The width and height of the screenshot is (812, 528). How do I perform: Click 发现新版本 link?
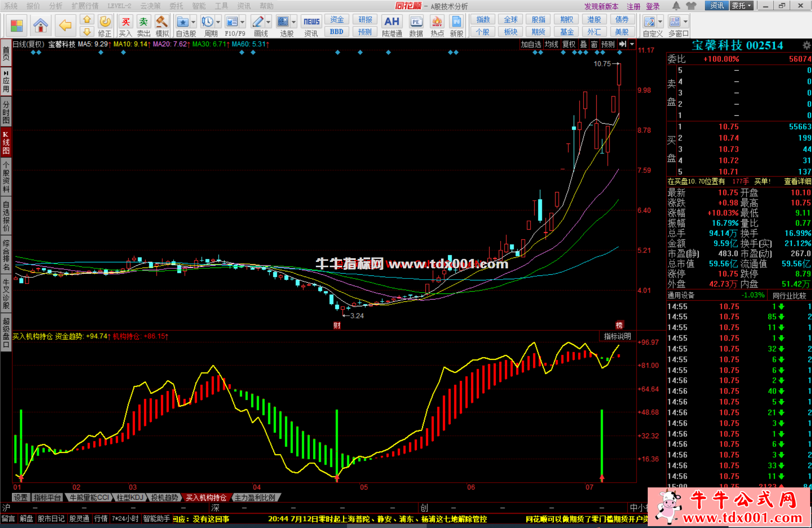click(x=601, y=6)
